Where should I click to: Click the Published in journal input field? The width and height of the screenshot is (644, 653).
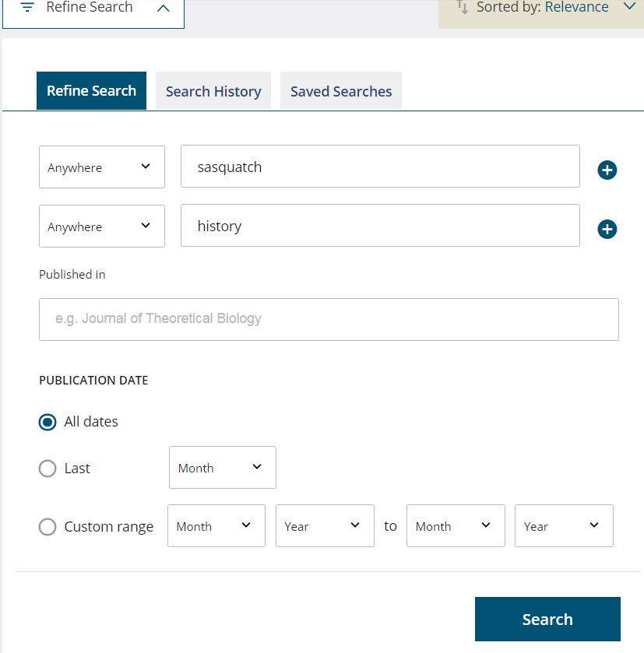[329, 319]
